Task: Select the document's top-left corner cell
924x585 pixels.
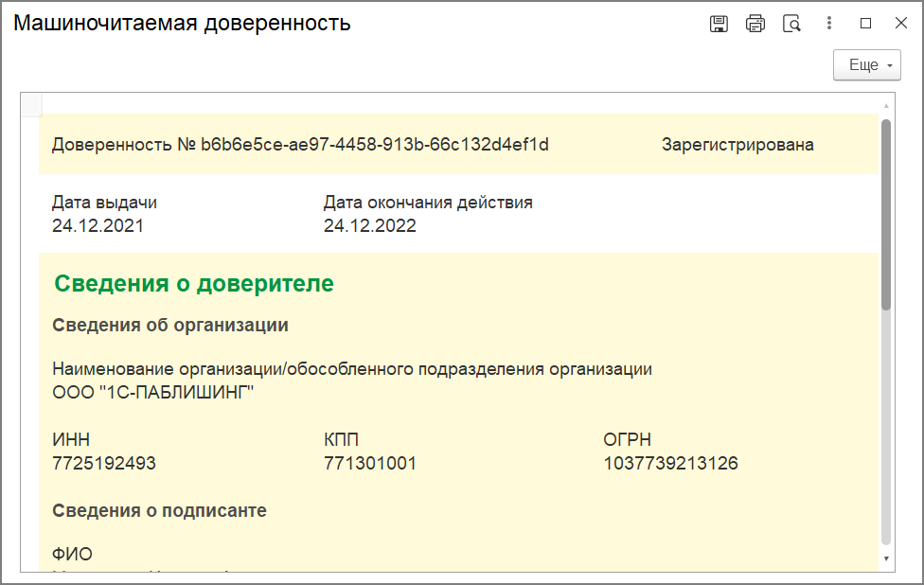Action: pos(30,103)
